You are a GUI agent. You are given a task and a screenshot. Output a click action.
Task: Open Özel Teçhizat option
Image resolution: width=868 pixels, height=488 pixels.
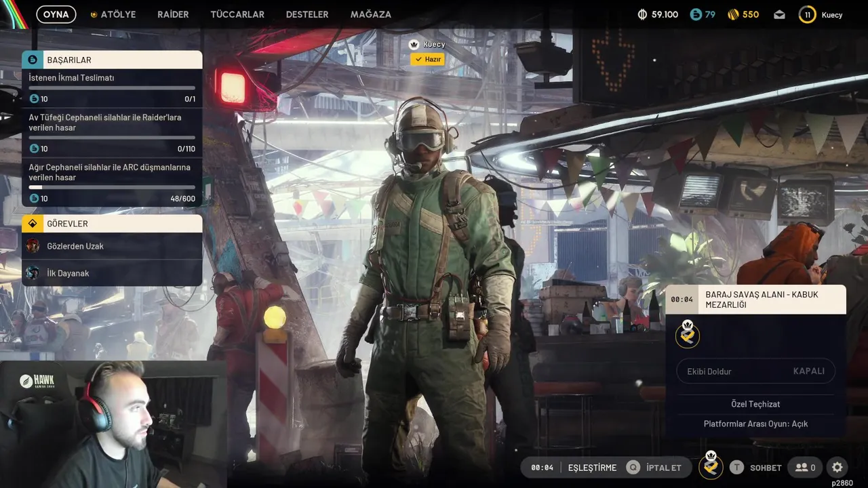click(755, 404)
